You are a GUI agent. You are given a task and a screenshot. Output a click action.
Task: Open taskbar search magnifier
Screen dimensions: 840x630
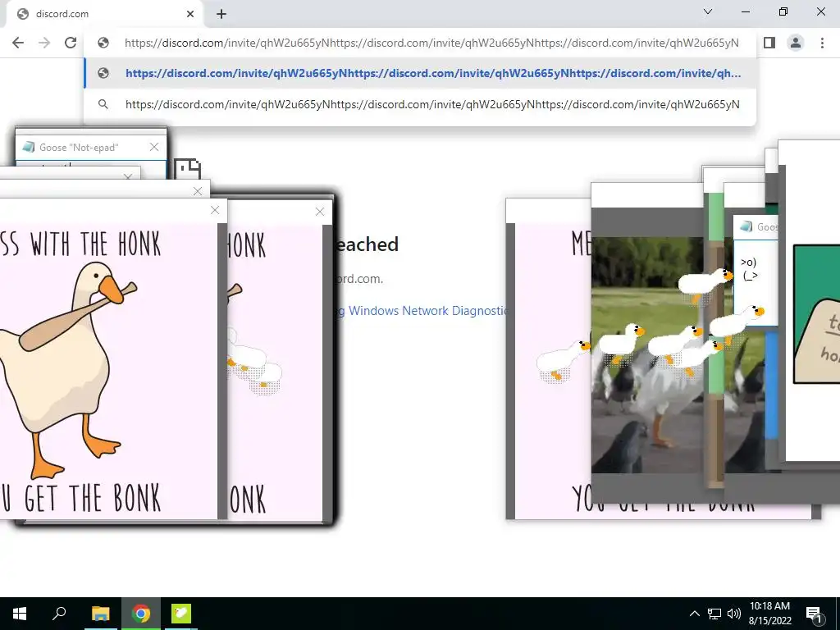point(59,614)
